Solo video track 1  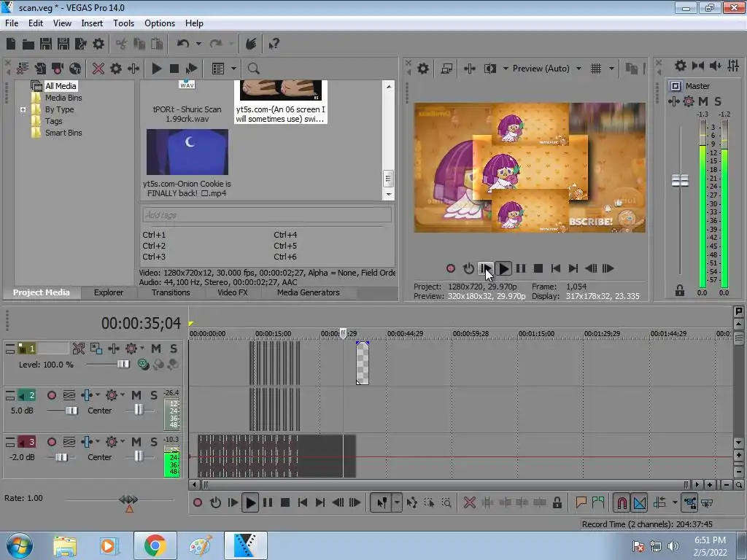click(x=174, y=349)
